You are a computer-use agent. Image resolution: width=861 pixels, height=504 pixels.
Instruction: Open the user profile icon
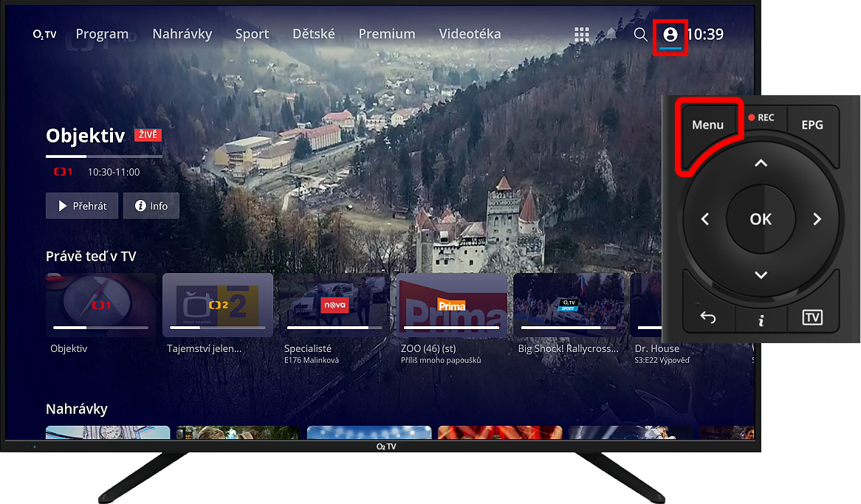point(670,35)
